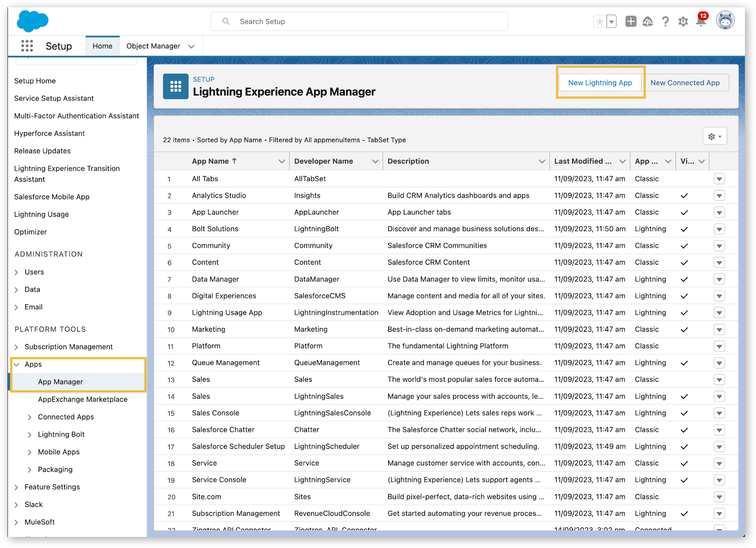Open row actions for Data Manager
Viewport: 756px width, 548px height.
point(719,279)
